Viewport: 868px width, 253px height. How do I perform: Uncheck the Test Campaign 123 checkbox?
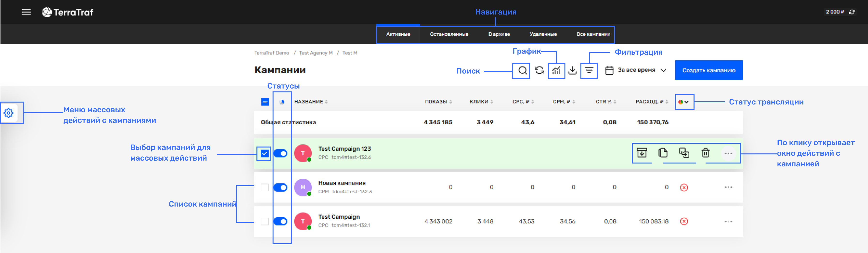tap(265, 154)
